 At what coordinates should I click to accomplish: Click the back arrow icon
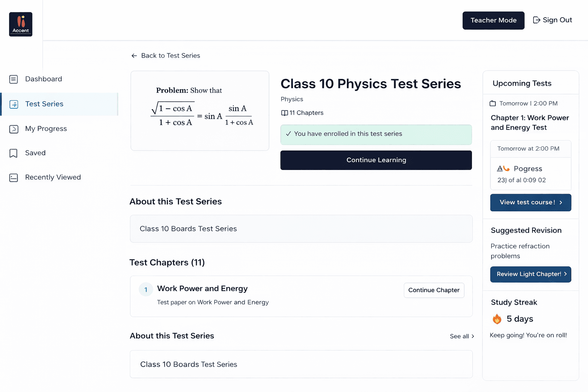click(134, 56)
